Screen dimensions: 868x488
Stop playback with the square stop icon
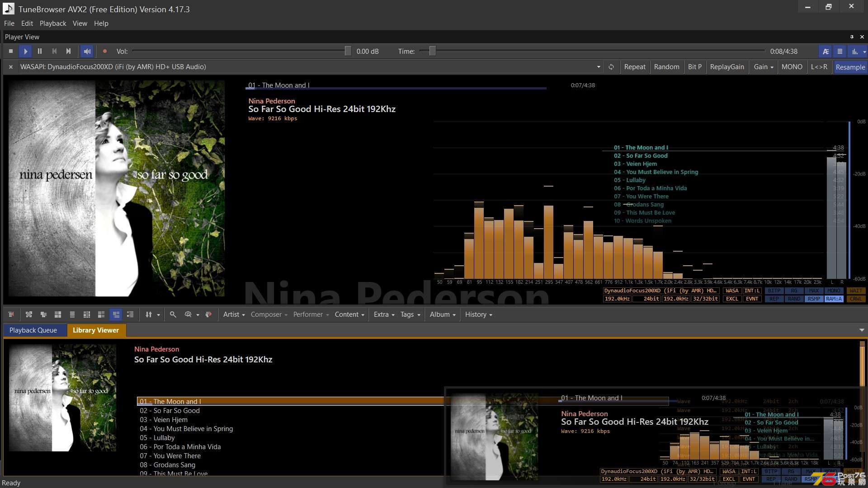11,52
